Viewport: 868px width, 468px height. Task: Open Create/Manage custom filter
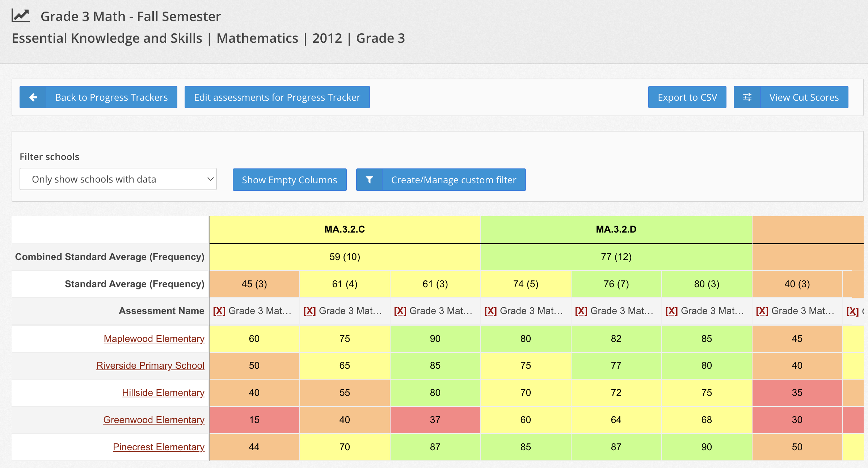pyautogui.click(x=441, y=180)
